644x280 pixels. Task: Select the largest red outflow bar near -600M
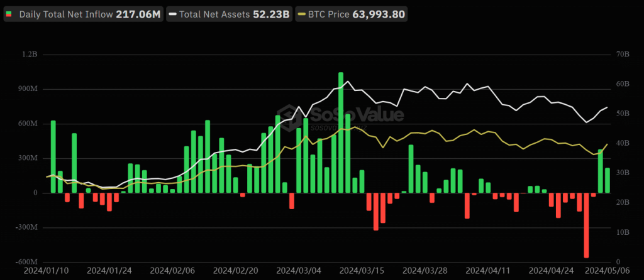point(586,225)
